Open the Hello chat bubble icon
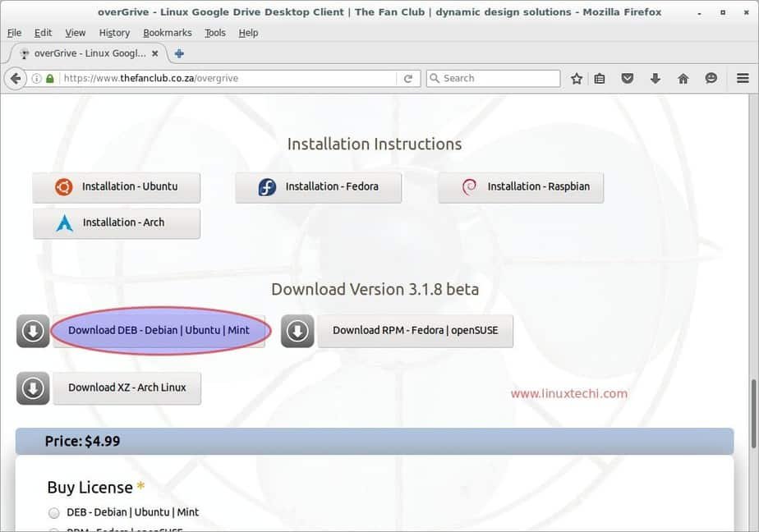The height and width of the screenshot is (532, 759). pyautogui.click(x=711, y=78)
